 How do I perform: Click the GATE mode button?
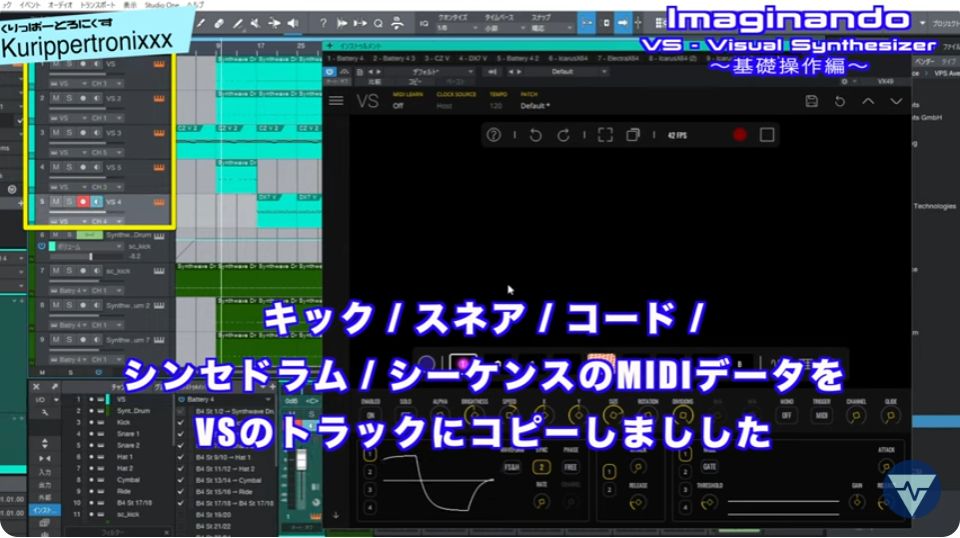[710, 466]
